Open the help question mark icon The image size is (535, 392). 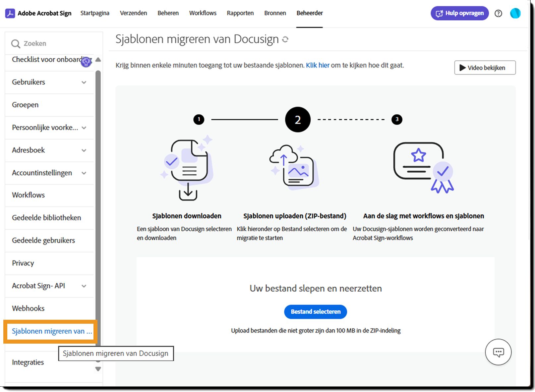(498, 13)
